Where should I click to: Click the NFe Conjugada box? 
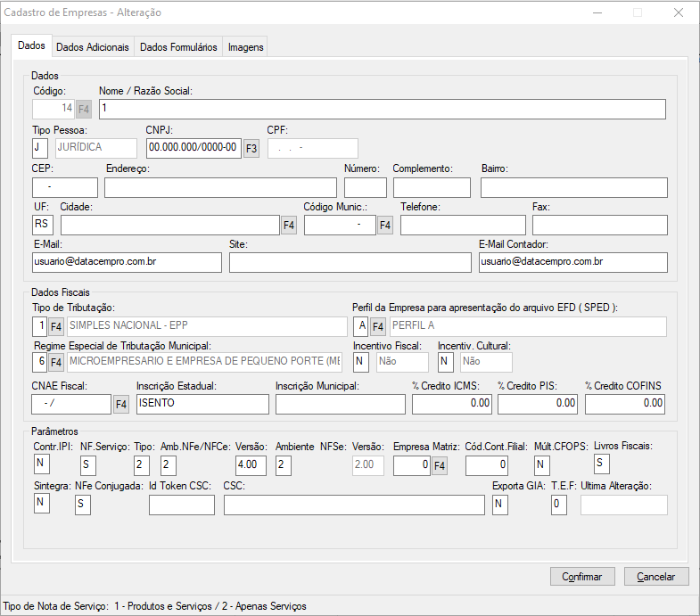tap(83, 505)
